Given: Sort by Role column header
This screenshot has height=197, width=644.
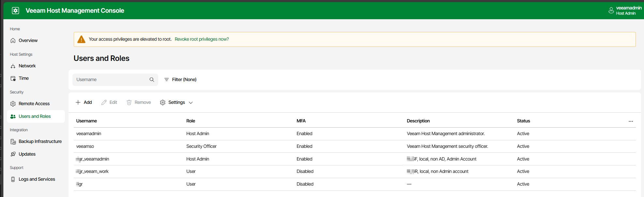Looking at the screenshot, I should (191, 121).
